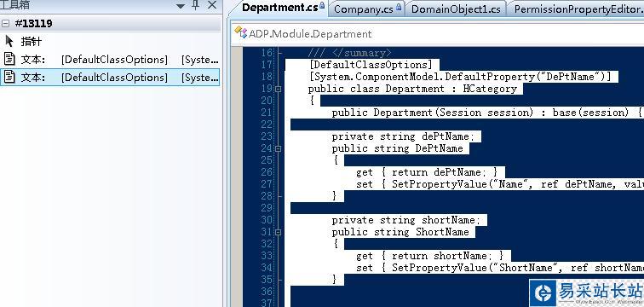Close the toolbox panel

pos(212,5)
